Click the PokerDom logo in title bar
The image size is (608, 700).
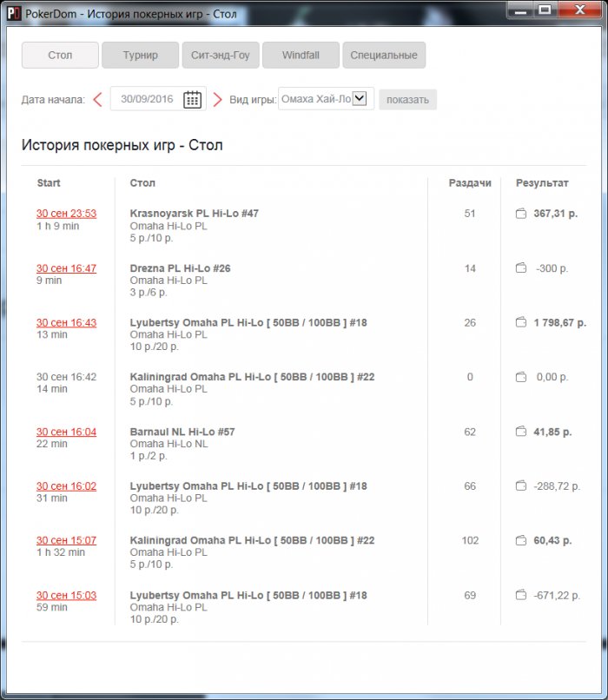pyautogui.click(x=14, y=13)
